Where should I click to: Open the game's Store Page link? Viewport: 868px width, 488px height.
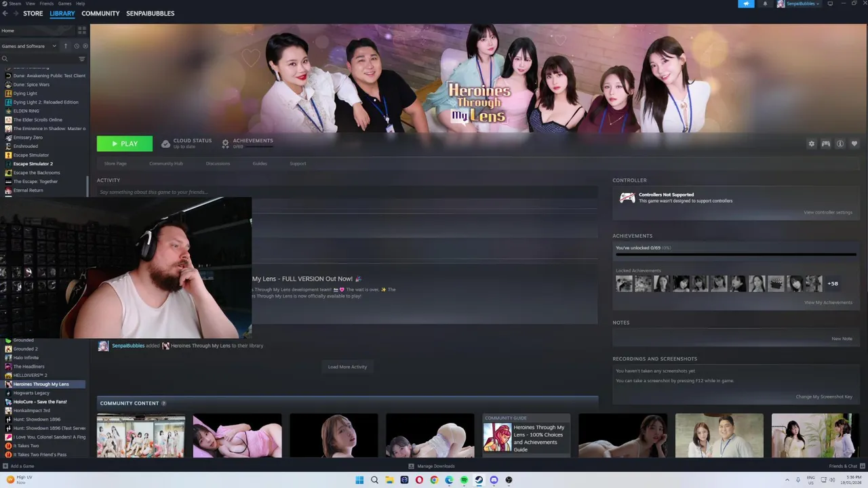pyautogui.click(x=115, y=163)
